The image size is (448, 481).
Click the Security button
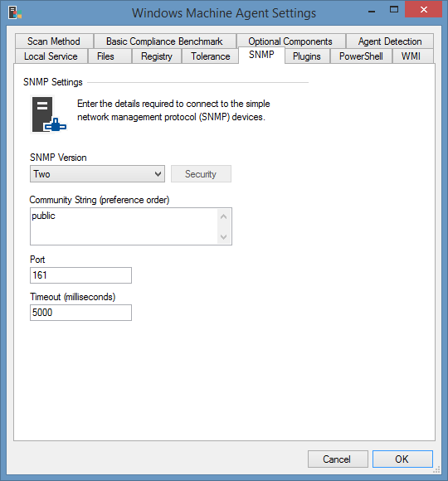coord(201,174)
